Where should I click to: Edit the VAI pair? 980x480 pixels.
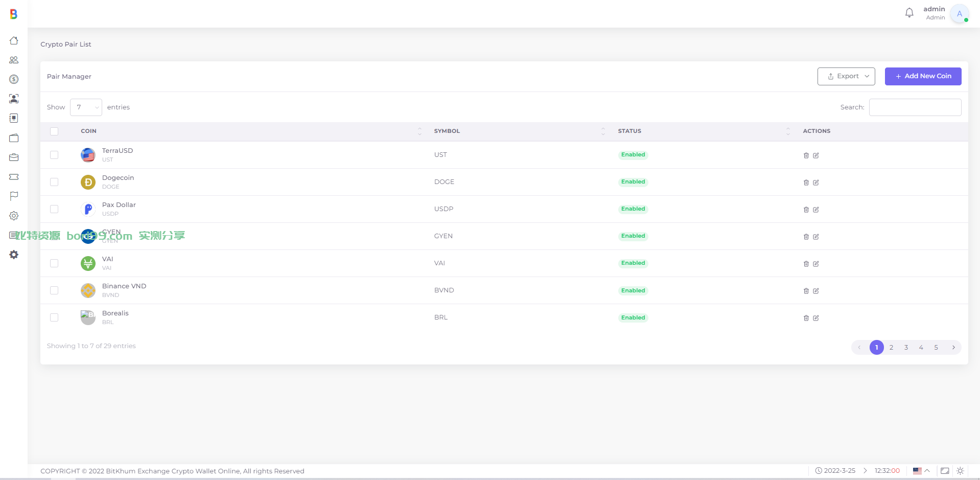pyautogui.click(x=816, y=264)
